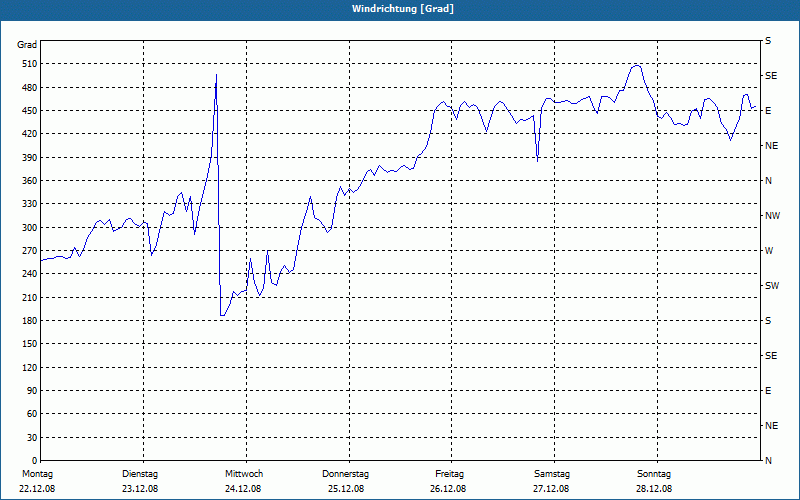This screenshot has width=800, height=500.
Task: Select the 60 value on the Grad axis
Action: tap(32, 414)
